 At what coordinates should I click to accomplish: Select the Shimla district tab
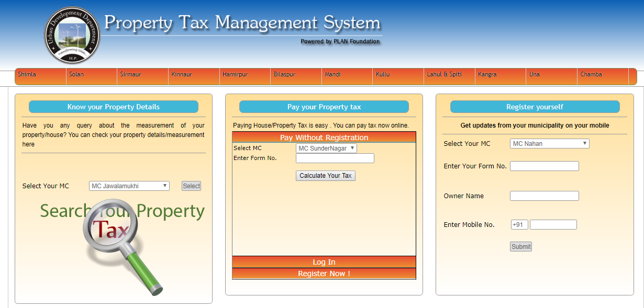pyautogui.click(x=40, y=76)
